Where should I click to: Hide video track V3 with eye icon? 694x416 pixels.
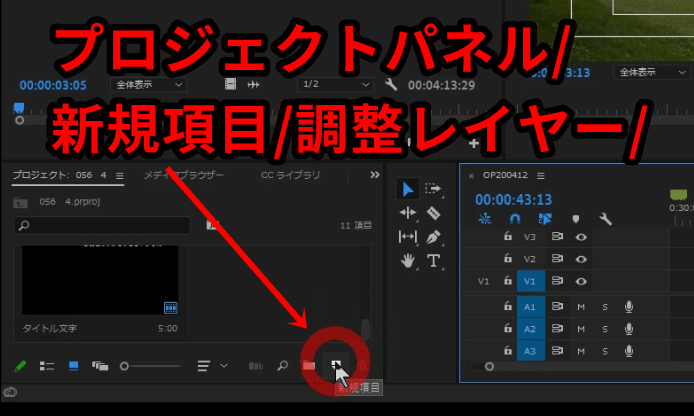pyautogui.click(x=581, y=237)
